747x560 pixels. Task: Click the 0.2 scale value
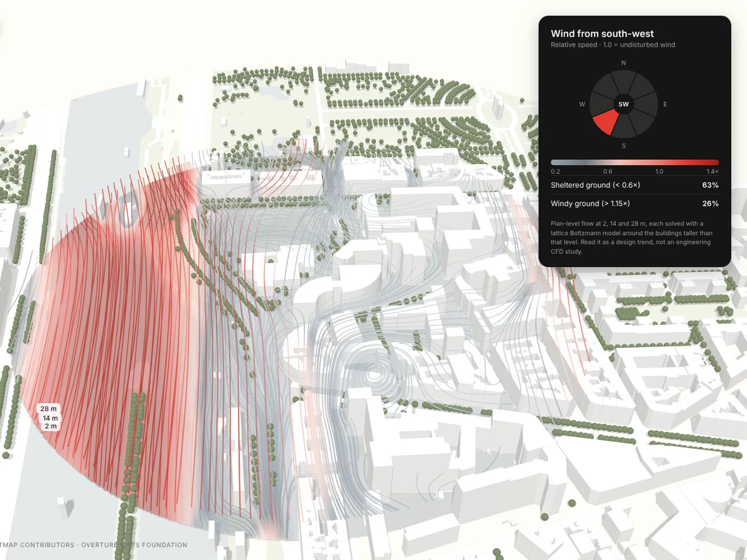(x=555, y=171)
